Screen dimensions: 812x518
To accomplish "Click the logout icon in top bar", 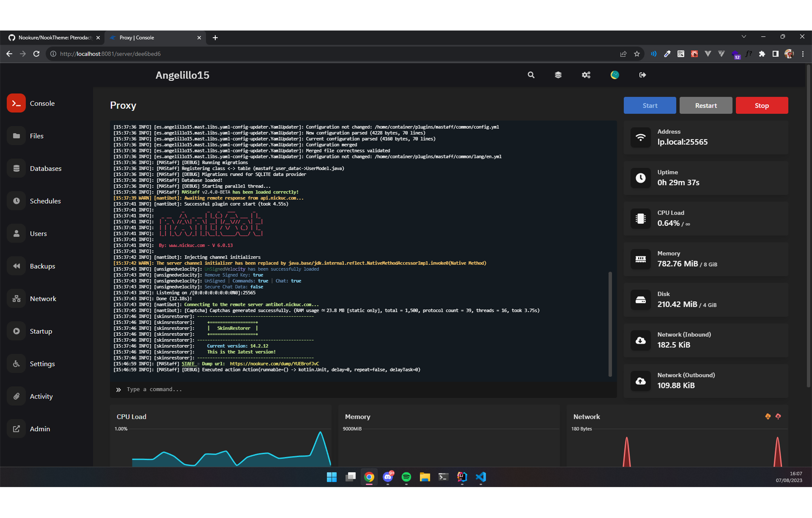I will [642, 75].
